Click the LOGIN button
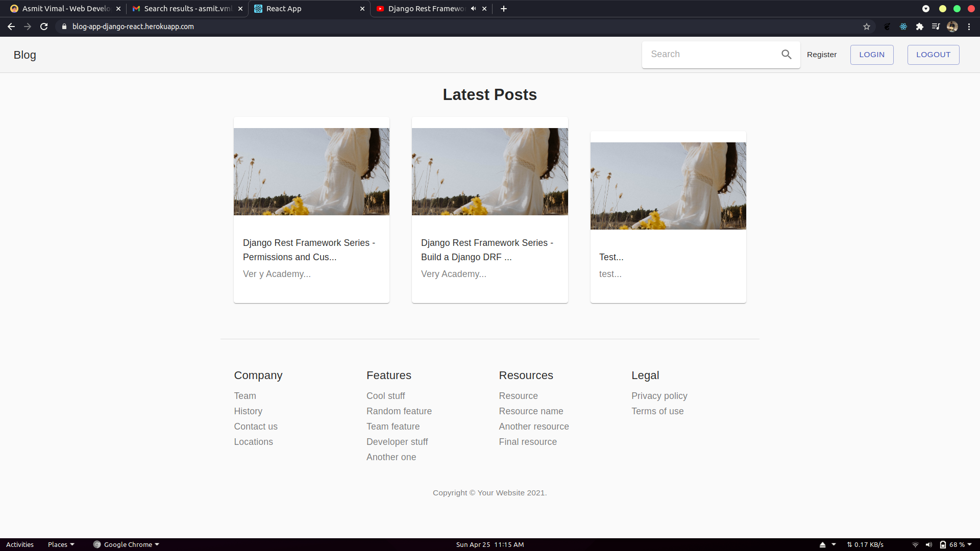This screenshot has height=551, width=980. [x=872, y=55]
